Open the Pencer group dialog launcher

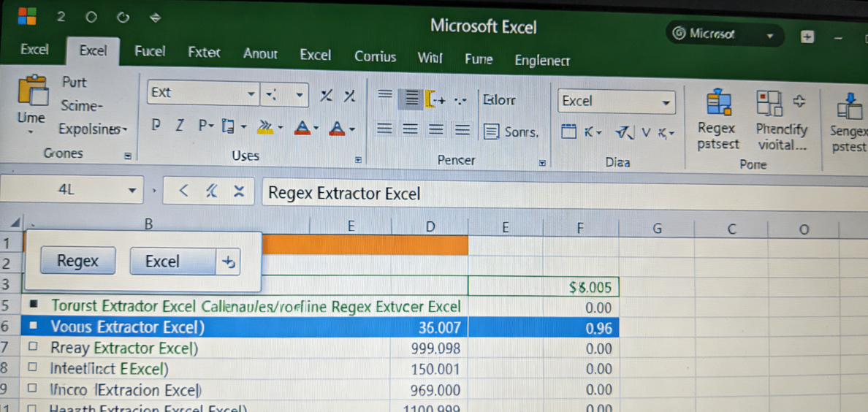point(542,163)
